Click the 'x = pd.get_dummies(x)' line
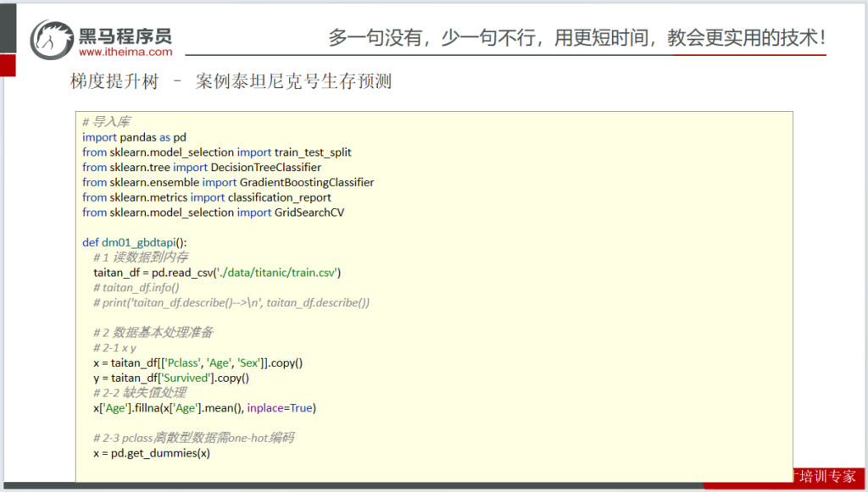 (152, 453)
